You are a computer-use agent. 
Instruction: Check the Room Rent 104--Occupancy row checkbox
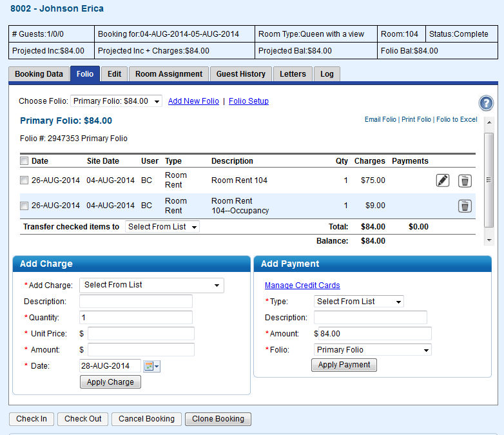(x=24, y=206)
